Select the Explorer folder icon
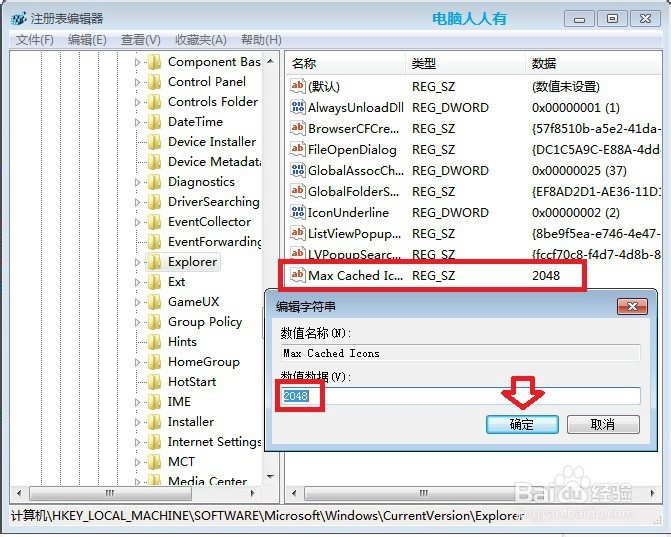Viewport: 671px width, 537px height. pyautogui.click(x=154, y=262)
